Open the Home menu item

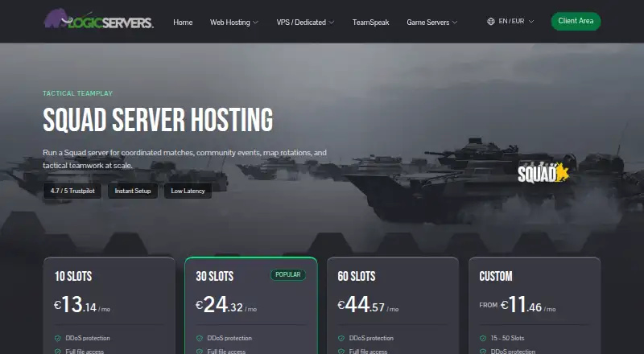(x=183, y=23)
